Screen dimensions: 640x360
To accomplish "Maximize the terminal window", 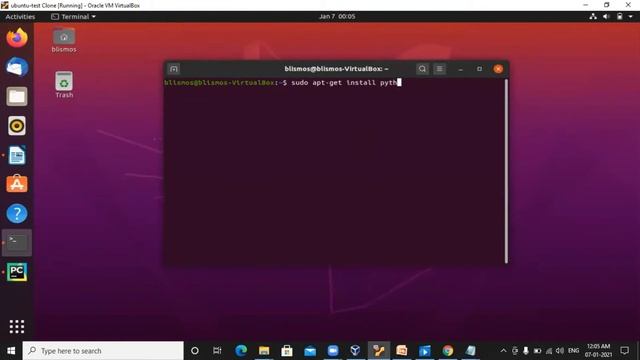I will pyautogui.click(x=479, y=69).
